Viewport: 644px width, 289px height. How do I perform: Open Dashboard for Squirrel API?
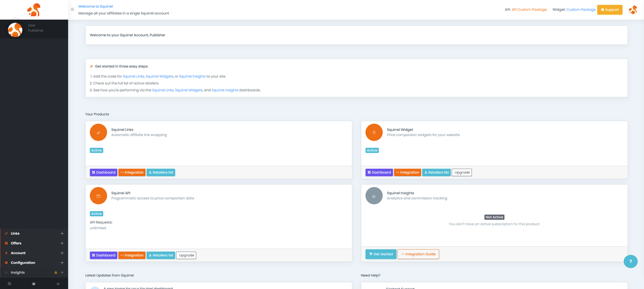(104, 255)
